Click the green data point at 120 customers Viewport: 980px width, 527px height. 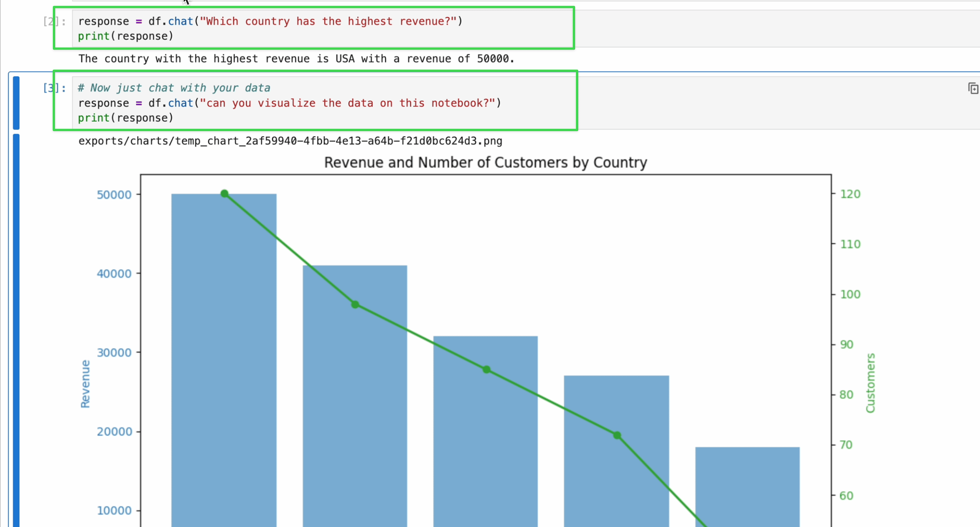point(224,193)
